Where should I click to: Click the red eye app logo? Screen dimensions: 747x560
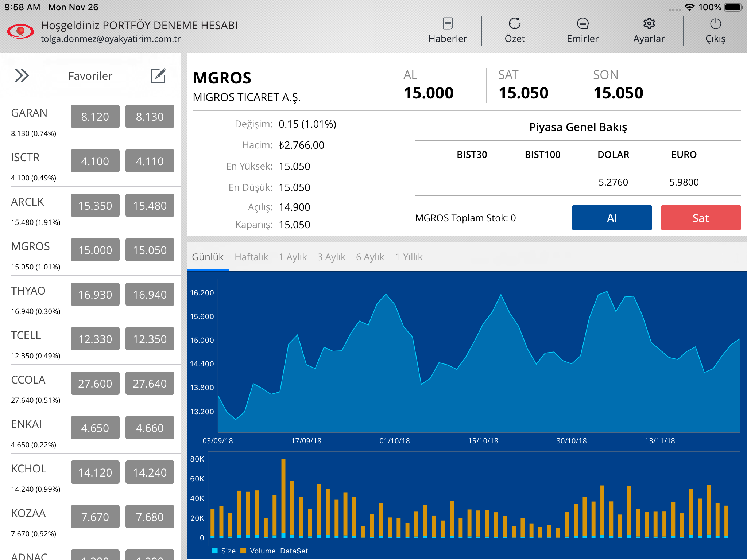(20, 31)
